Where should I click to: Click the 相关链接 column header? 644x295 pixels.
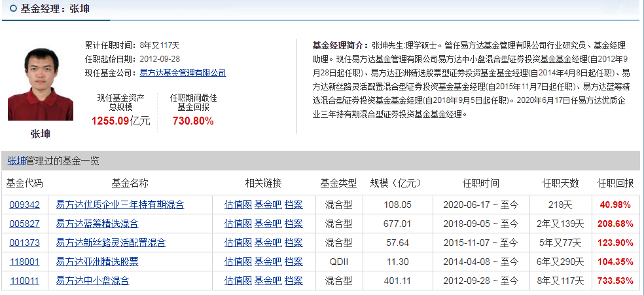tap(264, 183)
